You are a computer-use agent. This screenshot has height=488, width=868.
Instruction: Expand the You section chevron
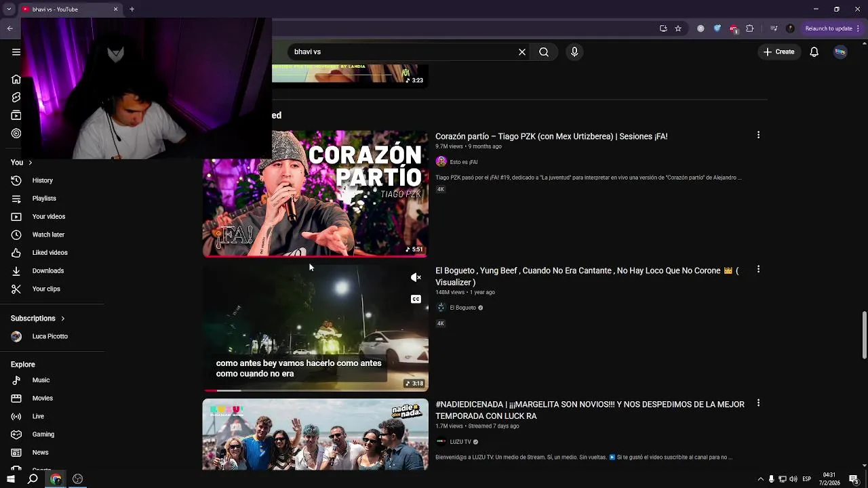[x=30, y=163]
